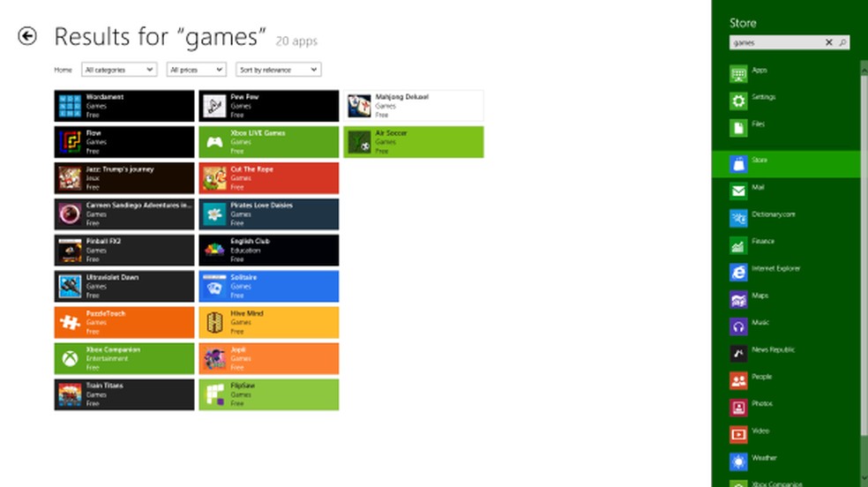Viewport: 868px width, 487px height.
Task: Open the Mahjong Deluxe! tile
Action: pos(414,106)
